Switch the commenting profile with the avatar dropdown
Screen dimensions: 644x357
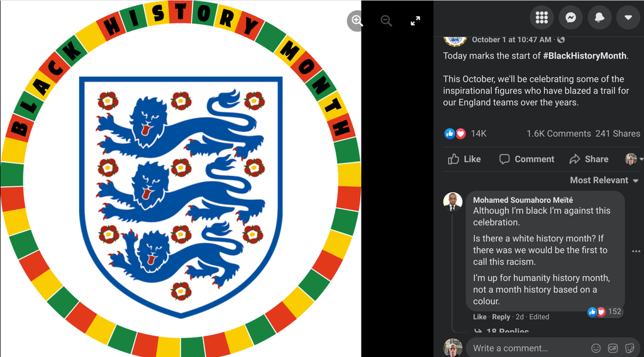point(633,159)
